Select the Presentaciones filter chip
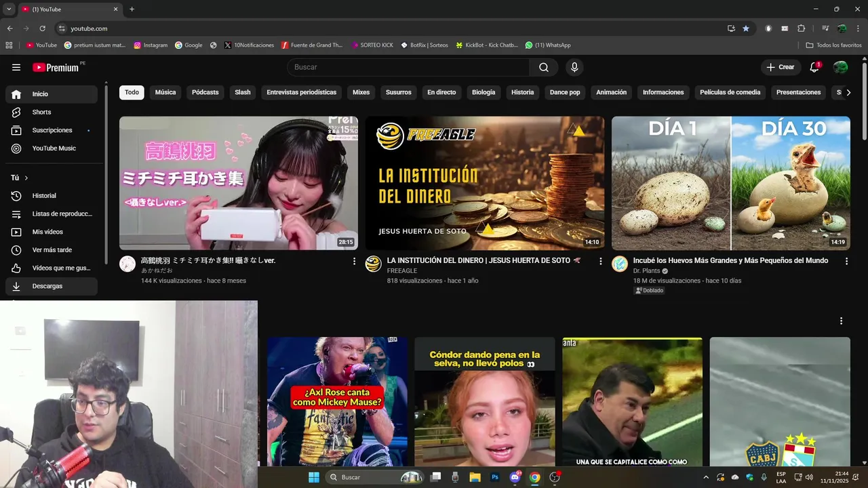Screen dimensions: 868x488 pyautogui.click(x=799, y=92)
